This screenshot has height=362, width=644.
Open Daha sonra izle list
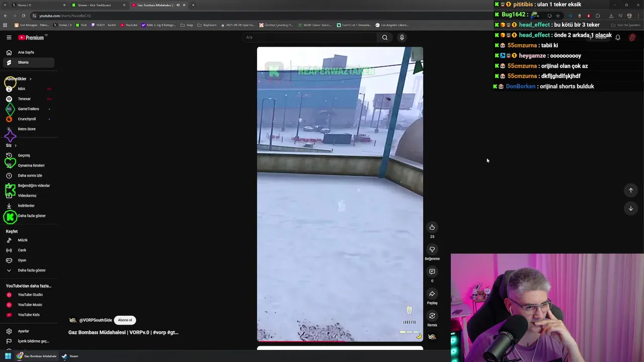(28, 175)
